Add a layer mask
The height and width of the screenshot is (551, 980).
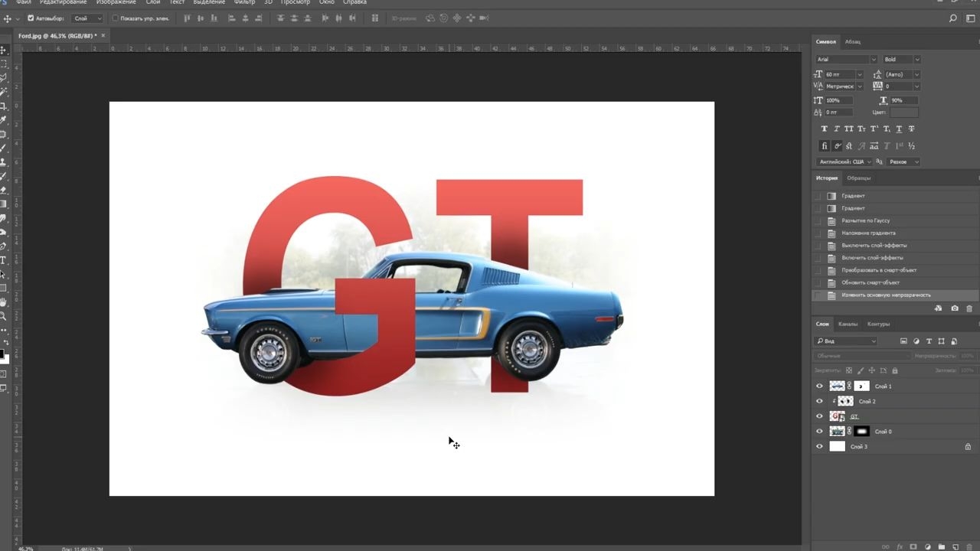coord(913,546)
